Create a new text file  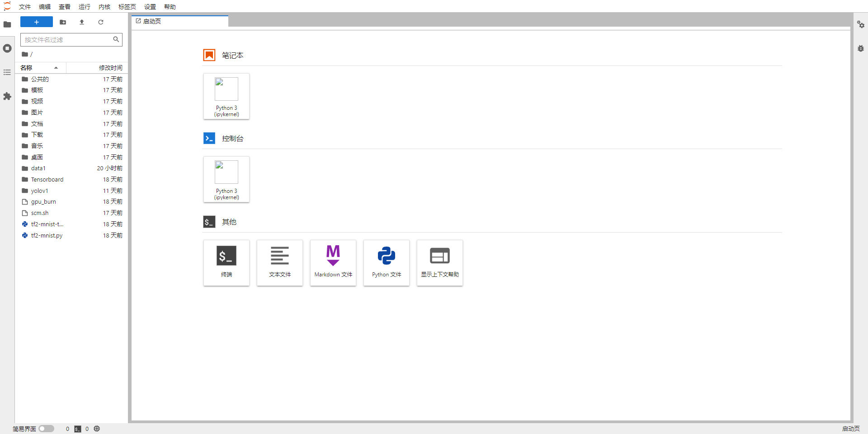click(x=280, y=263)
